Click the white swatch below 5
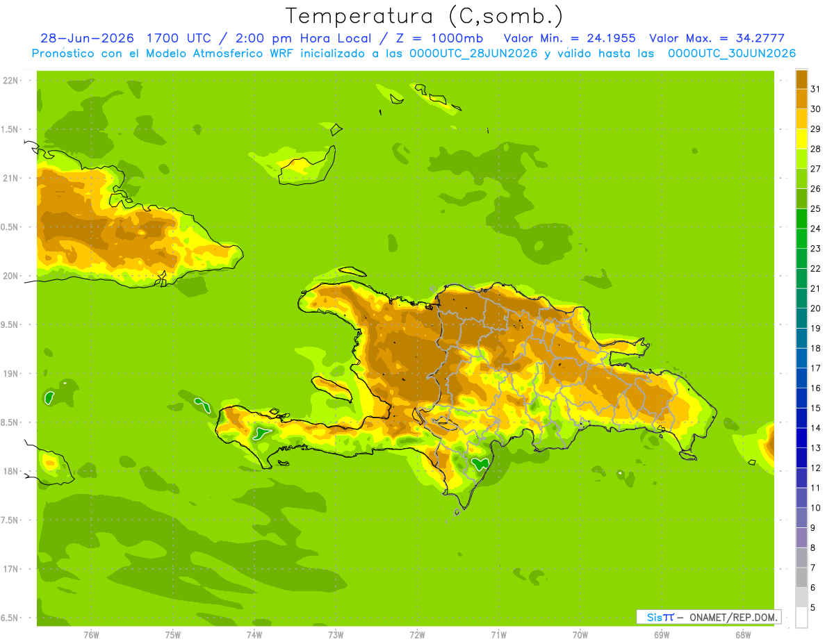834x644 pixels. (x=801, y=618)
